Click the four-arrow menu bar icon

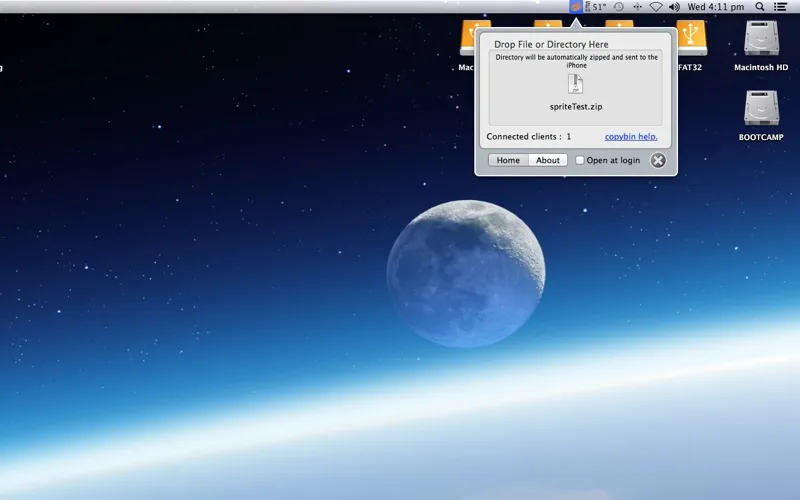[x=638, y=6]
